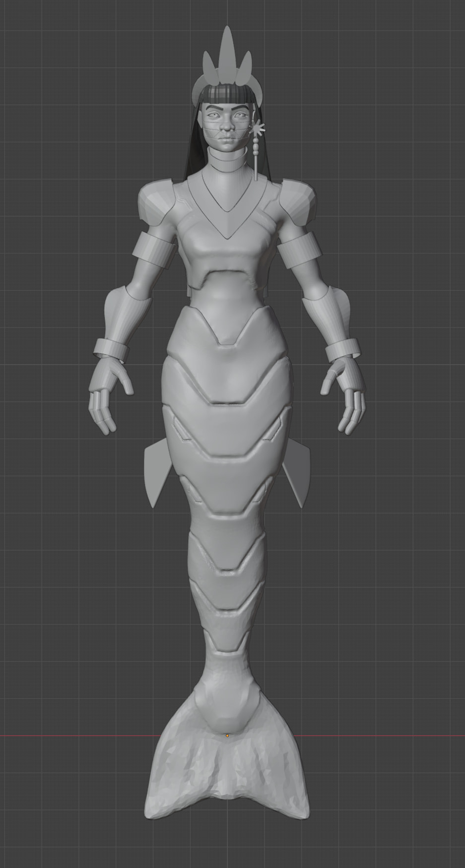This screenshot has width=465, height=868.
Task: Click the wrist bracelet on the left side
Action: (x=109, y=347)
